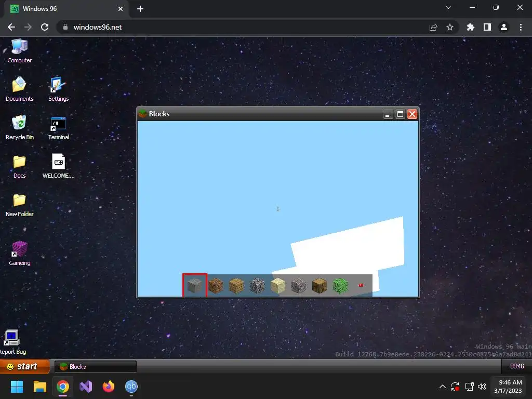Open the tab search chevron dropdown
This screenshot has height=399, width=532.
pos(448,7)
